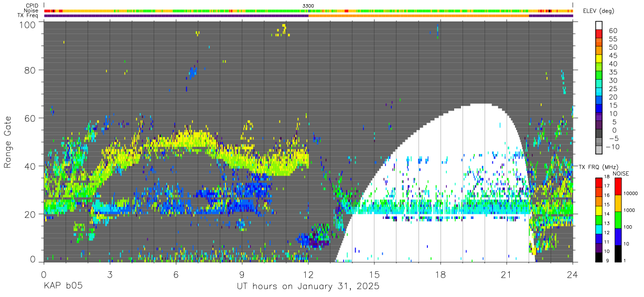Click the '3' tick on UT hours axis
The width and height of the screenshot is (644, 297).
coord(110,274)
